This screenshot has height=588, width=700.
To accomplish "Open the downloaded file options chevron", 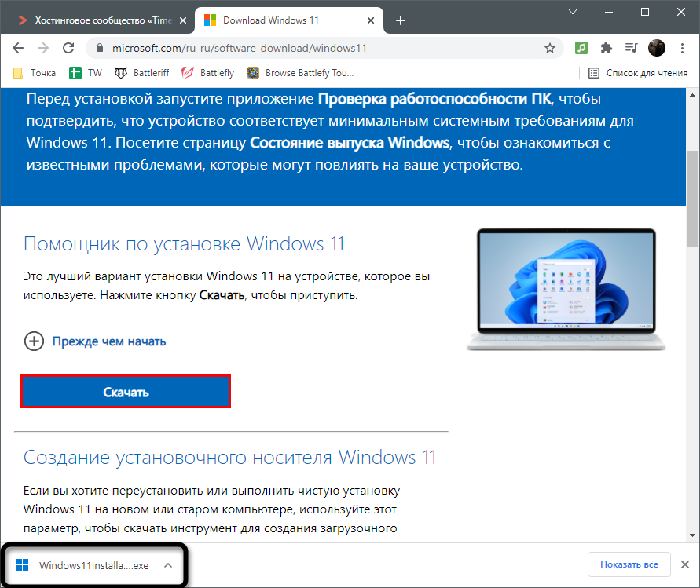I will pyautogui.click(x=167, y=564).
